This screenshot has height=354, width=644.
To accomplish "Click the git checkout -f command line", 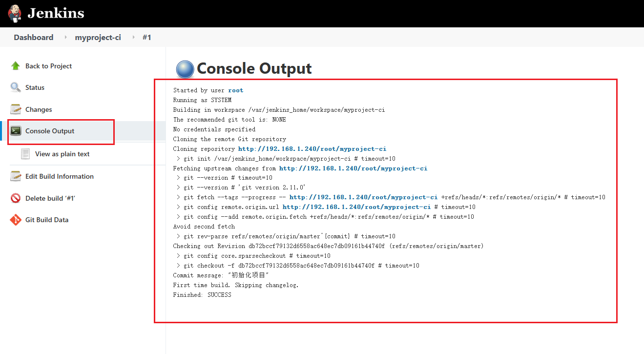I will (x=298, y=266).
